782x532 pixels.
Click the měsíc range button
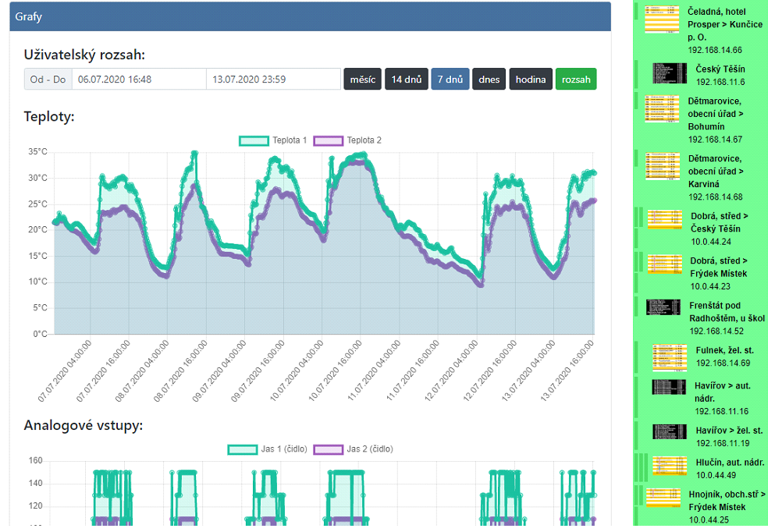(362, 80)
